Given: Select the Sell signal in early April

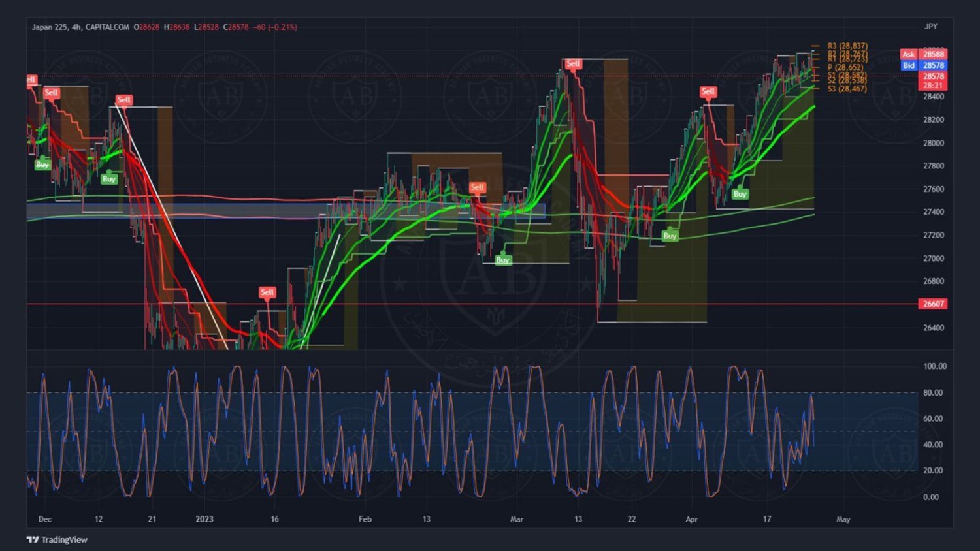Looking at the screenshot, I should [x=708, y=92].
